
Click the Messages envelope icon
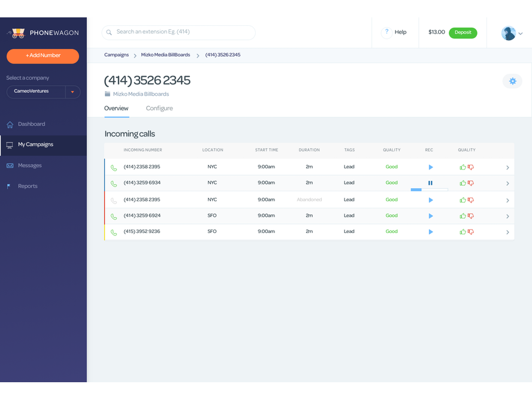click(10, 166)
